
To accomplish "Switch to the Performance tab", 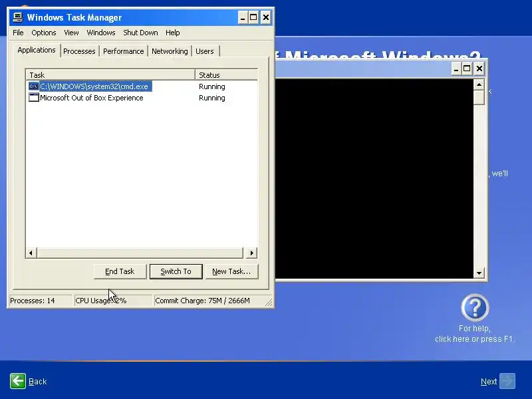I will click(123, 51).
